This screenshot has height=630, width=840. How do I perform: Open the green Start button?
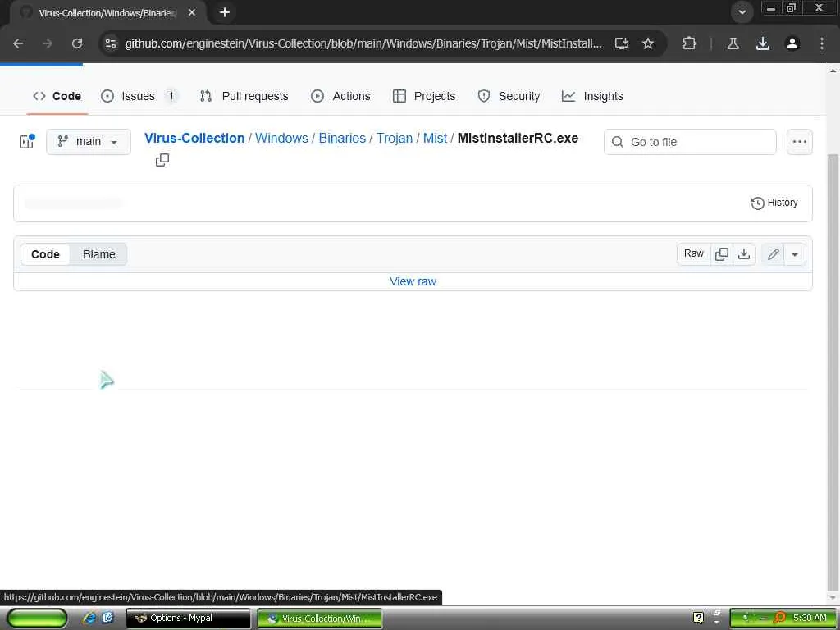[x=37, y=618]
